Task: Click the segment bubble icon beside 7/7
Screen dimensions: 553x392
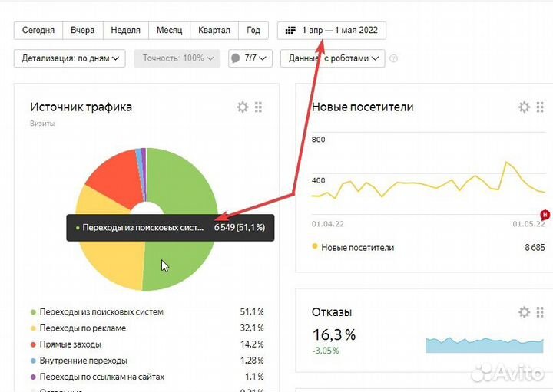Action: click(235, 58)
